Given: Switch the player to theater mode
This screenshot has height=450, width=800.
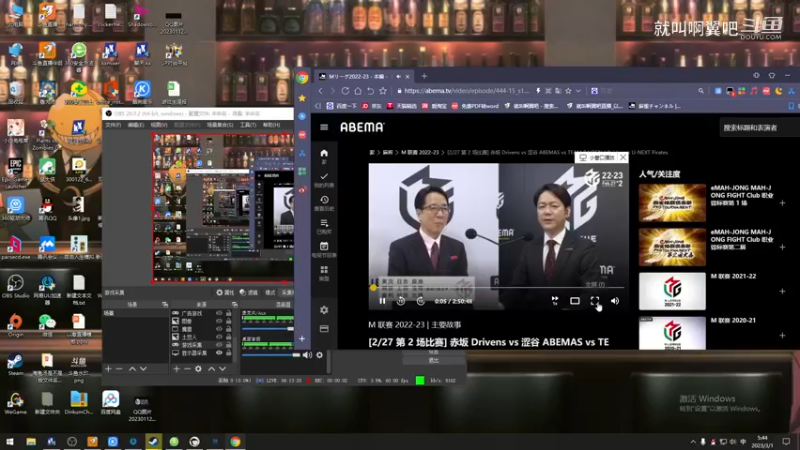Looking at the screenshot, I should tap(574, 301).
